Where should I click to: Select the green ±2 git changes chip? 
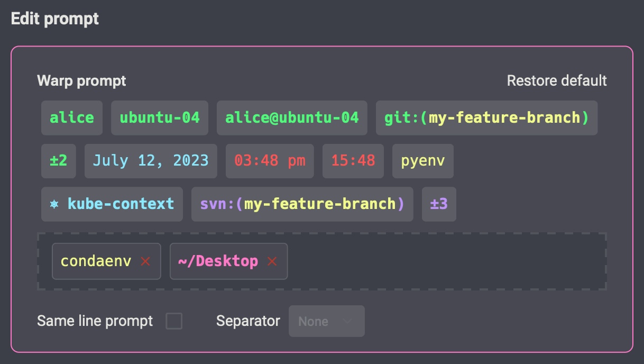59,161
